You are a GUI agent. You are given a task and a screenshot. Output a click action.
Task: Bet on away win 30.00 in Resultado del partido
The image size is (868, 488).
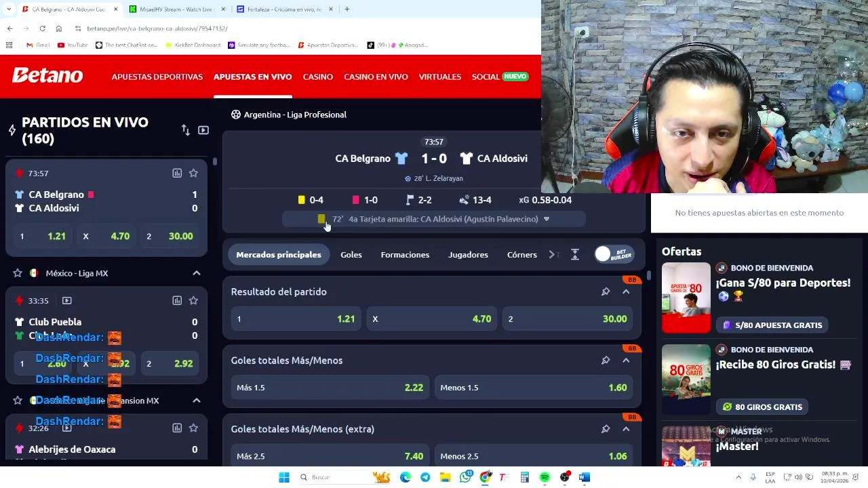[568, 319]
